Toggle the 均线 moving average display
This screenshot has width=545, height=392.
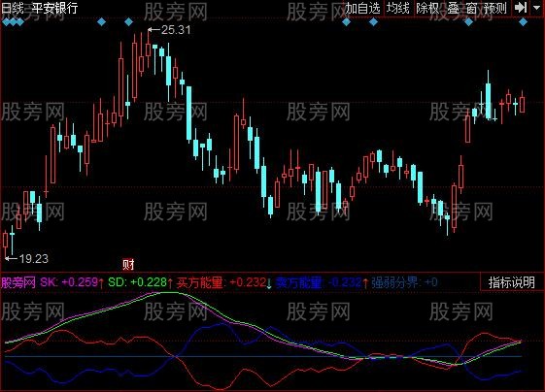point(398,8)
